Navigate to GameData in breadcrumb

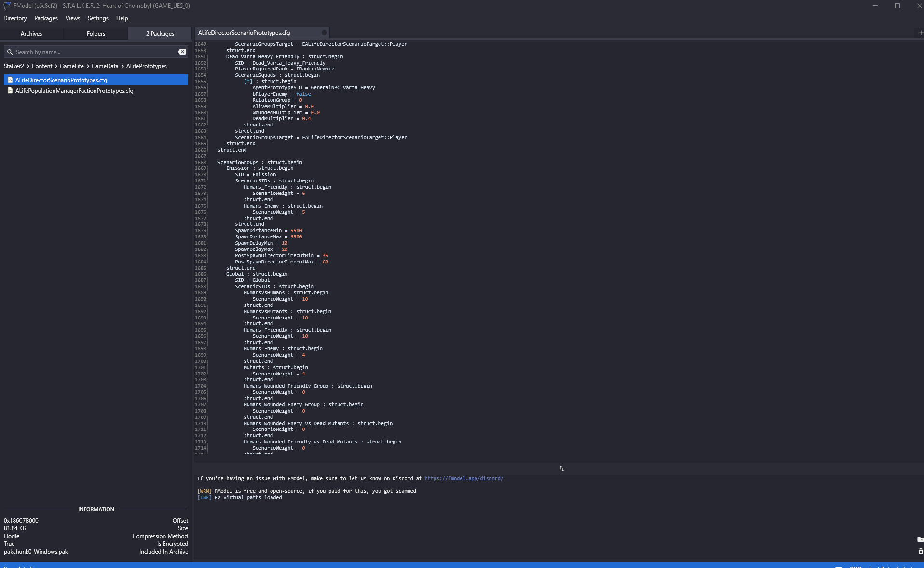105,66
